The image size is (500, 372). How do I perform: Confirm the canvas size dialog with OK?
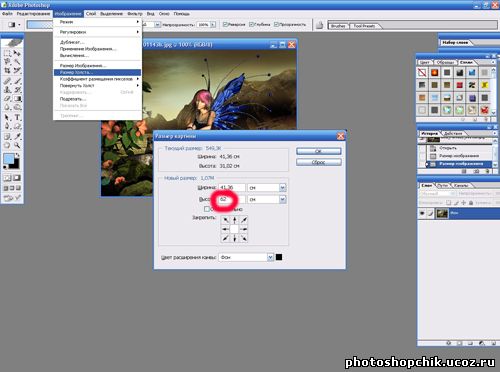319,151
